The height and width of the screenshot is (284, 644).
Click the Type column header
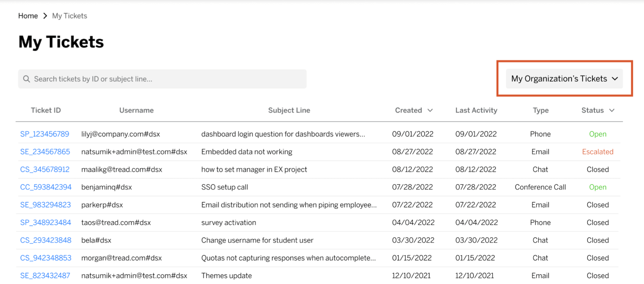(x=541, y=110)
